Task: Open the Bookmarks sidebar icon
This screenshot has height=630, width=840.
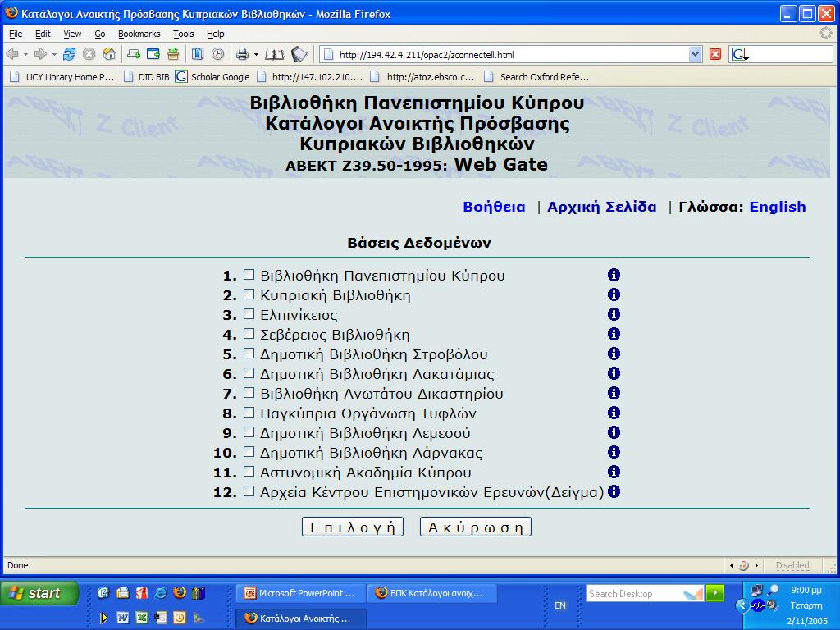Action: pyautogui.click(x=198, y=54)
